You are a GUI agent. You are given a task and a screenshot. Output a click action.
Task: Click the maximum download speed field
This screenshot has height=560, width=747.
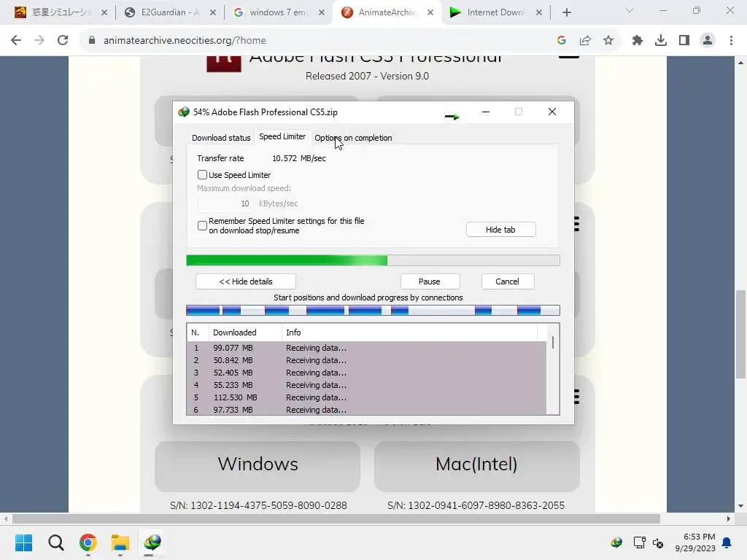coord(225,203)
